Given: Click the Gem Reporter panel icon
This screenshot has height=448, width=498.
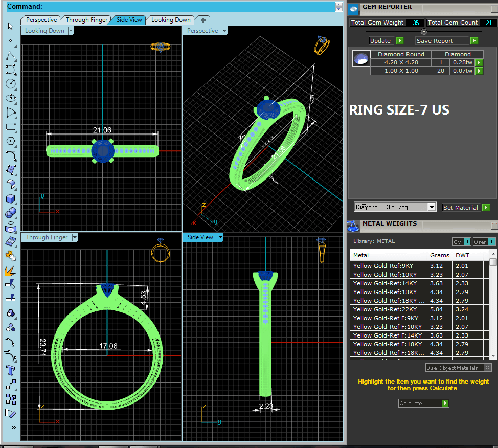Looking at the screenshot, I should 353,8.
